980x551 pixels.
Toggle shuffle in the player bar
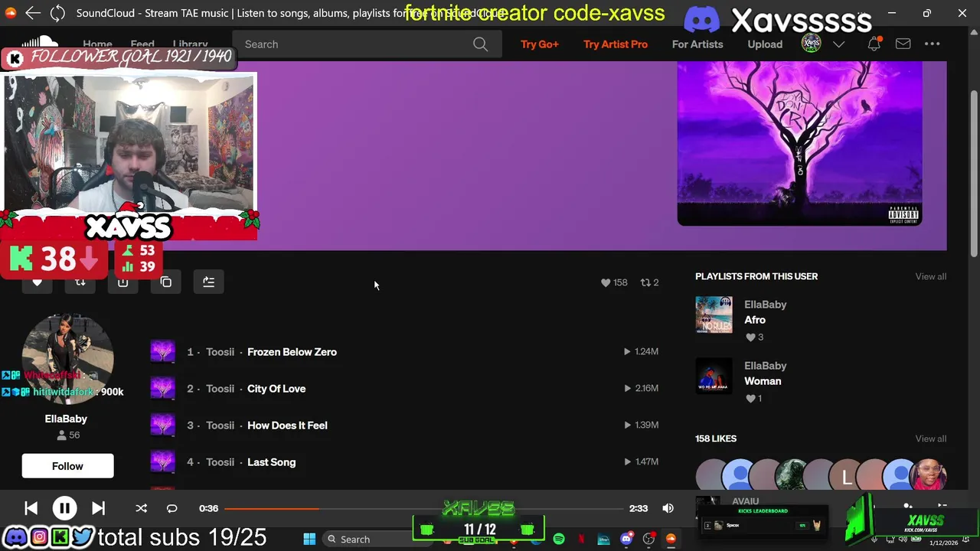tap(141, 508)
